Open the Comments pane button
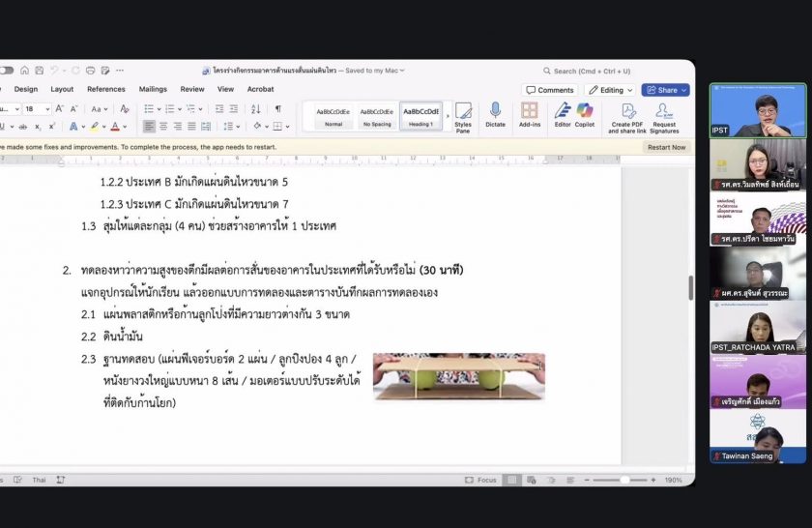Image resolution: width=812 pixels, height=528 pixels. (550, 90)
